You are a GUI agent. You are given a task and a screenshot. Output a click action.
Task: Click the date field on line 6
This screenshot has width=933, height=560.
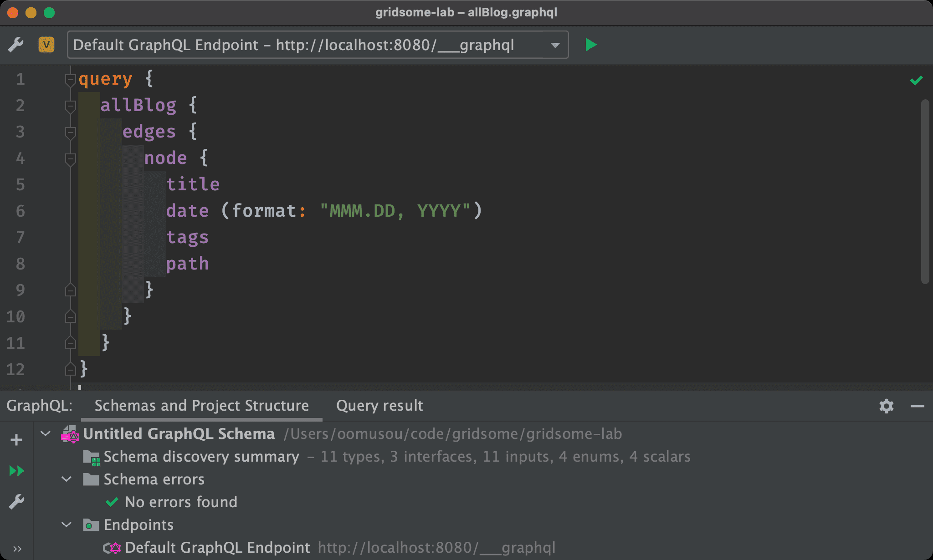pos(187,211)
